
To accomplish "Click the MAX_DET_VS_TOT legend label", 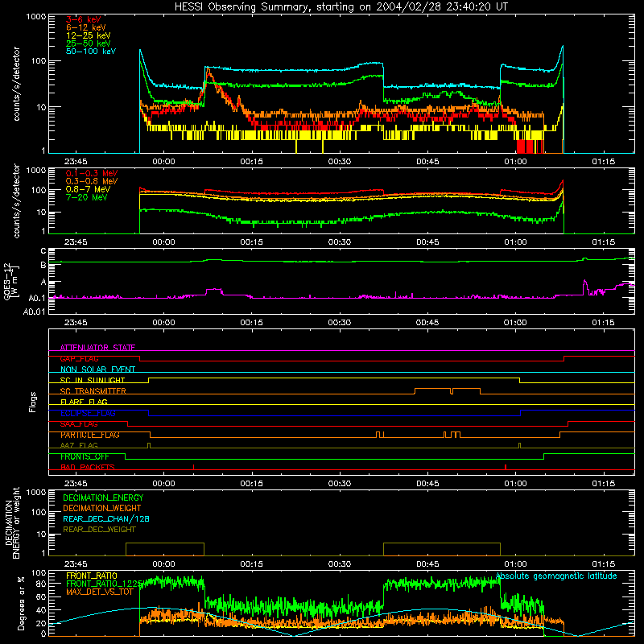I will (99, 592).
